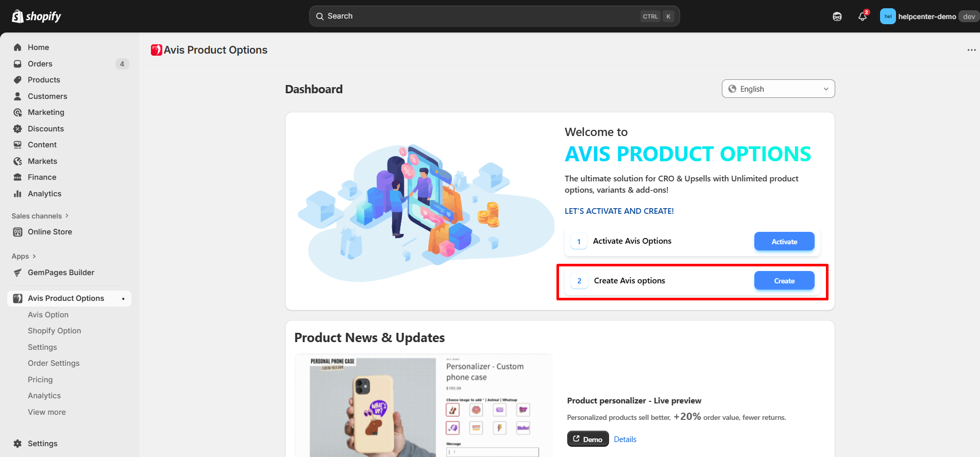Open the Pricing submenu item
This screenshot has height=457, width=980.
(x=40, y=380)
